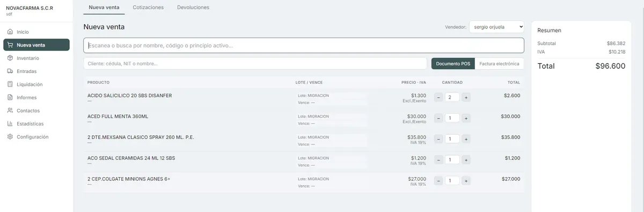Click product name ACED FULL MENTA 360ML
This screenshot has height=212, width=644.
pos(118,116)
